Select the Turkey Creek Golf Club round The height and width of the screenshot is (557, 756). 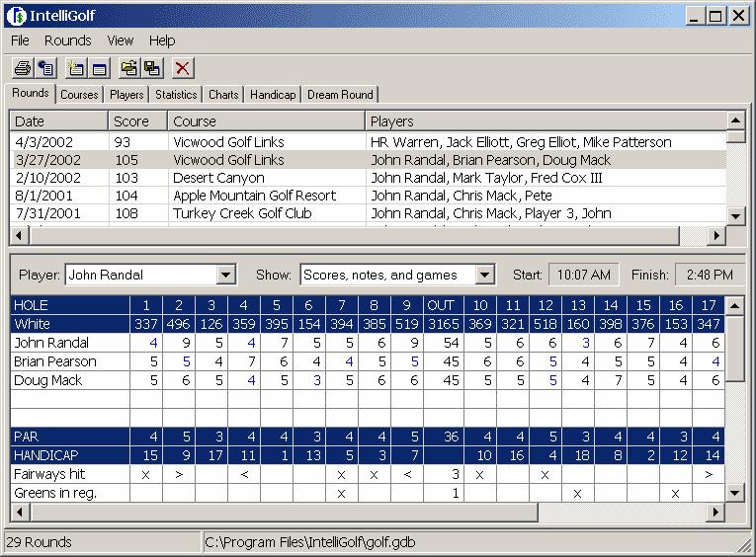(368, 213)
